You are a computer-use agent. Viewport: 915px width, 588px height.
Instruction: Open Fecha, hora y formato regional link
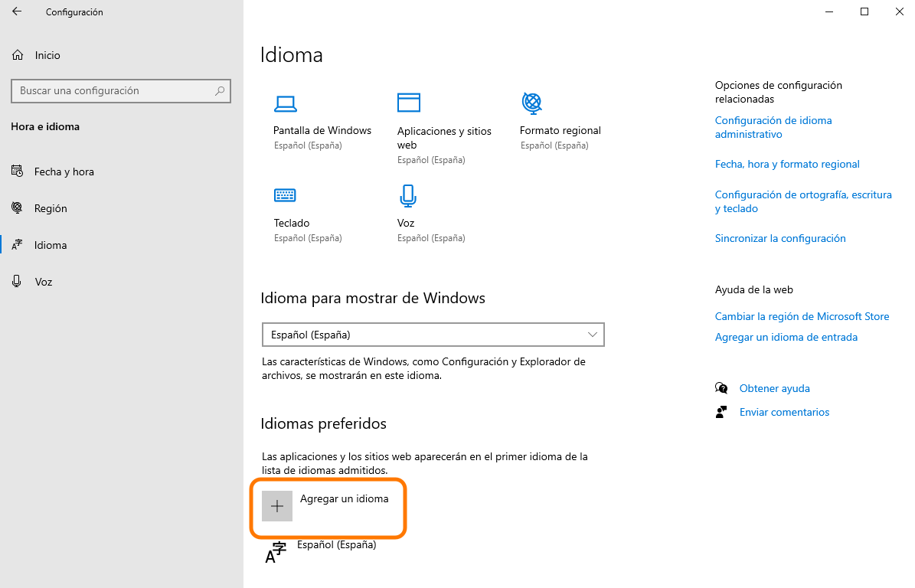(786, 164)
